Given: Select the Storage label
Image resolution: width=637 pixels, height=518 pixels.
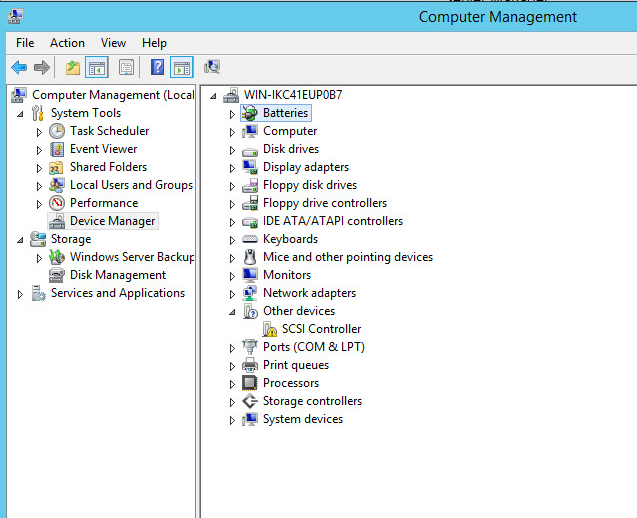Looking at the screenshot, I should coord(71,239).
